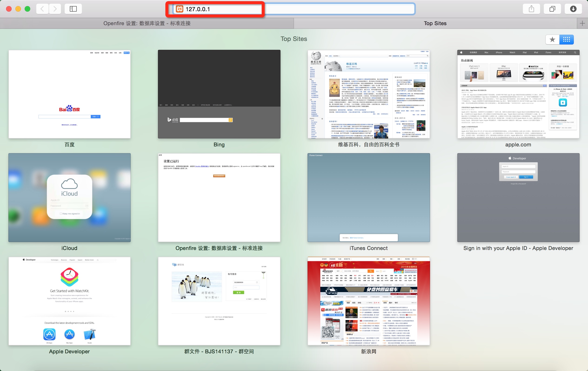Open the iCloud thumbnail
This screenshot has width=588, height=371.
pyautogui.click(x=70, y=198)
